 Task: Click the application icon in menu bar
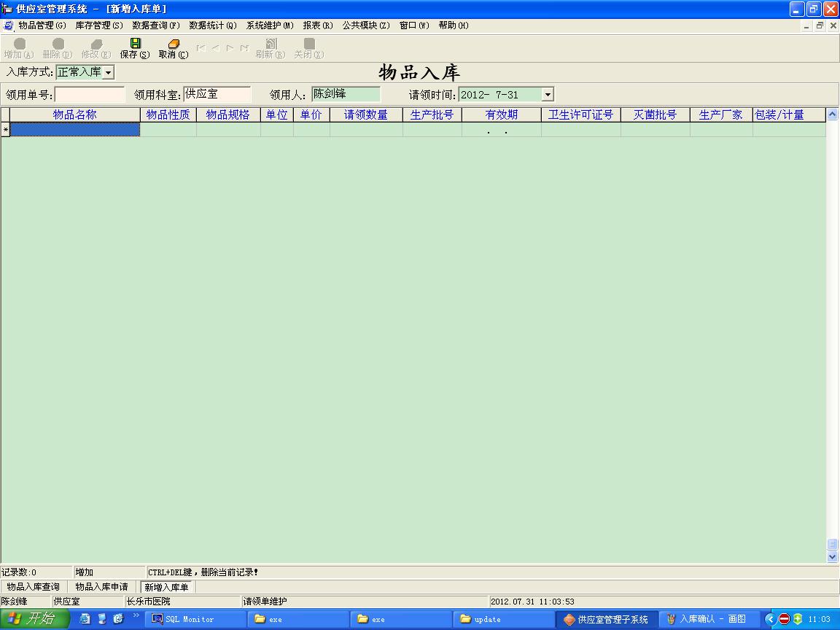(8, 26)
